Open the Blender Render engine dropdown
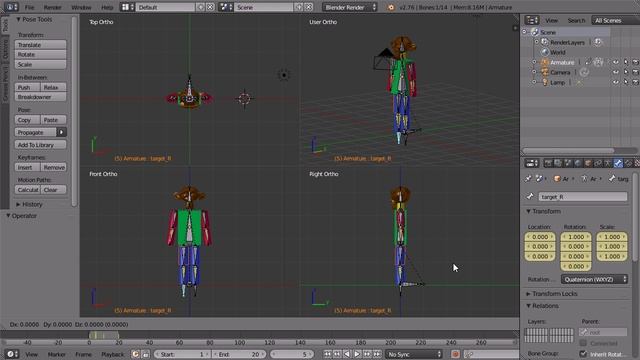Screen dimensions: 640x360 coord(349,7)
